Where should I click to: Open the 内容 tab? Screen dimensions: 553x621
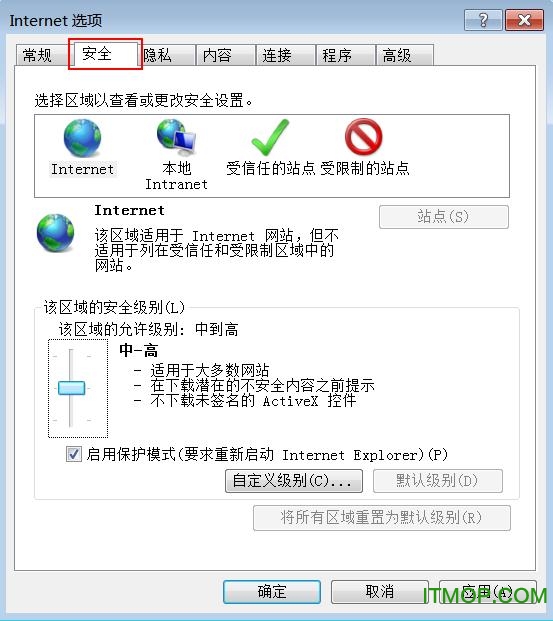click(x=225, y=55)
